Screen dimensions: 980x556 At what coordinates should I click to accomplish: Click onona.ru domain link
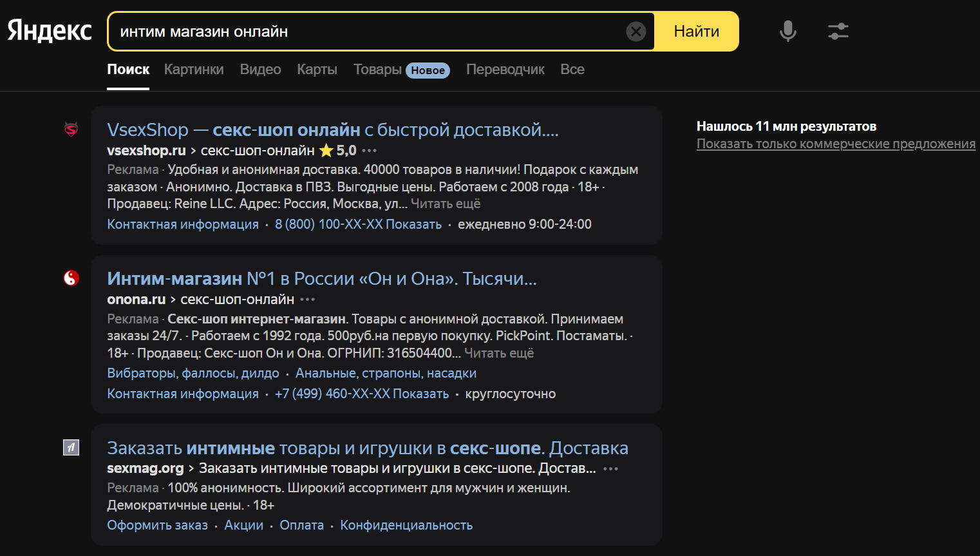coord(137,300)
